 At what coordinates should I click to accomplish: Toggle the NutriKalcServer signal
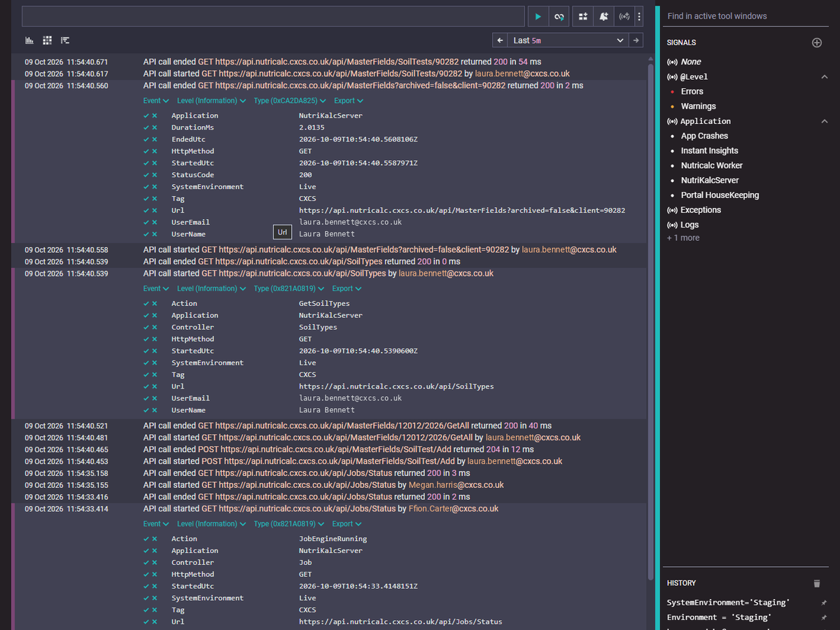[709, 180]
